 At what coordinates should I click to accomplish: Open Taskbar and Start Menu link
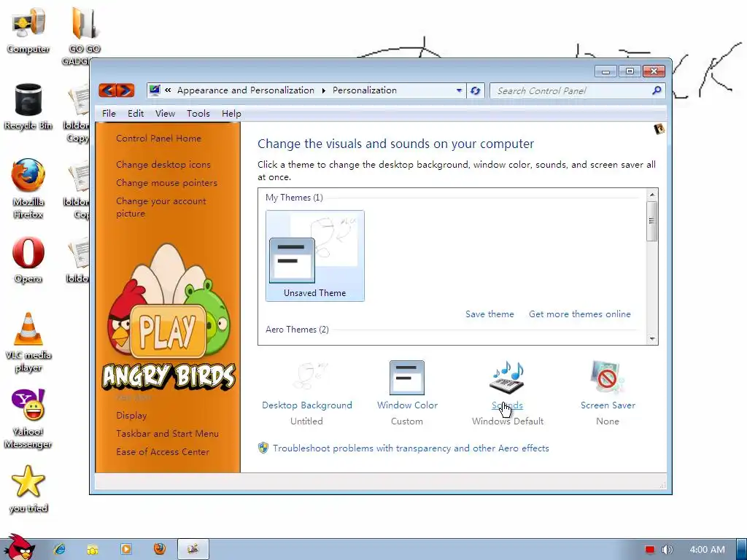[x=167, y=433]
